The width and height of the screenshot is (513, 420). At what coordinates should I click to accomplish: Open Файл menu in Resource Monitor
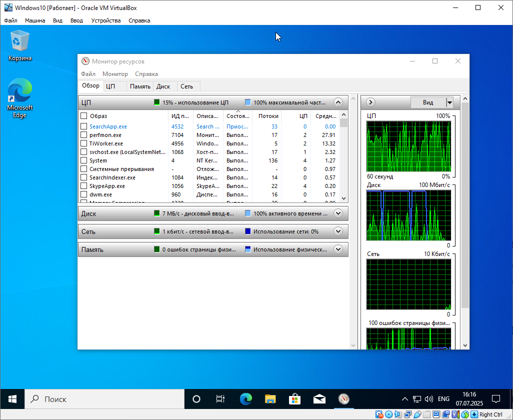(88, 74)
